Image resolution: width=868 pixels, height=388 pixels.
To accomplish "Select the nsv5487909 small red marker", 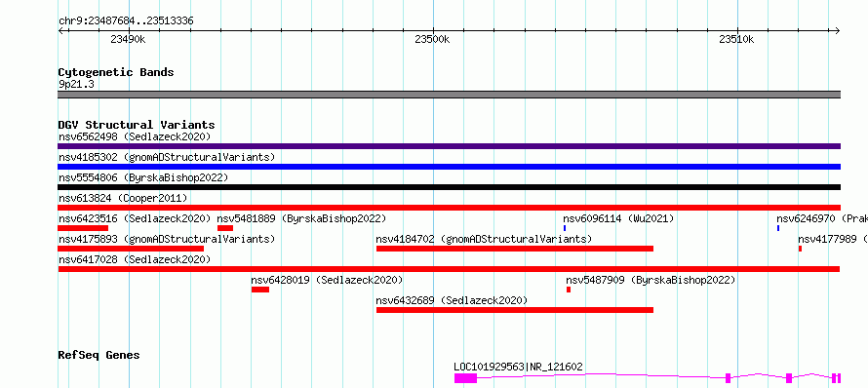I will [569, 290].
